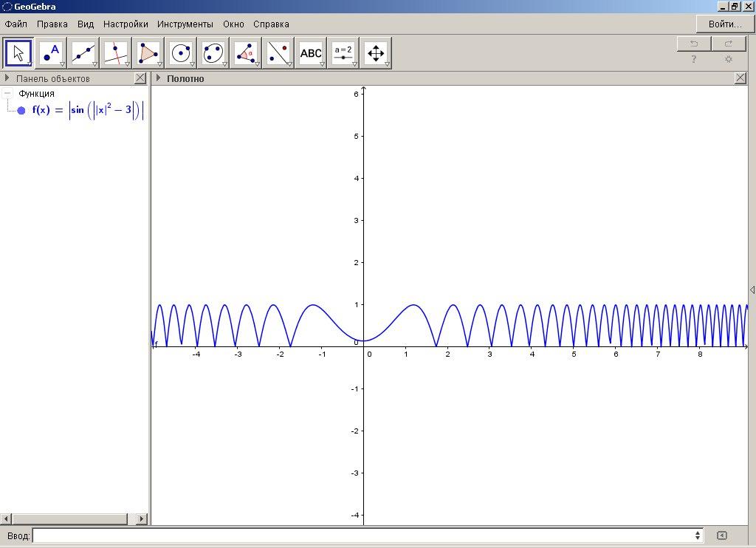Open input history dropdown in Ввод bar
Image resolution: width=756 pixels, height=548 pixels.
tap(697, 535)
